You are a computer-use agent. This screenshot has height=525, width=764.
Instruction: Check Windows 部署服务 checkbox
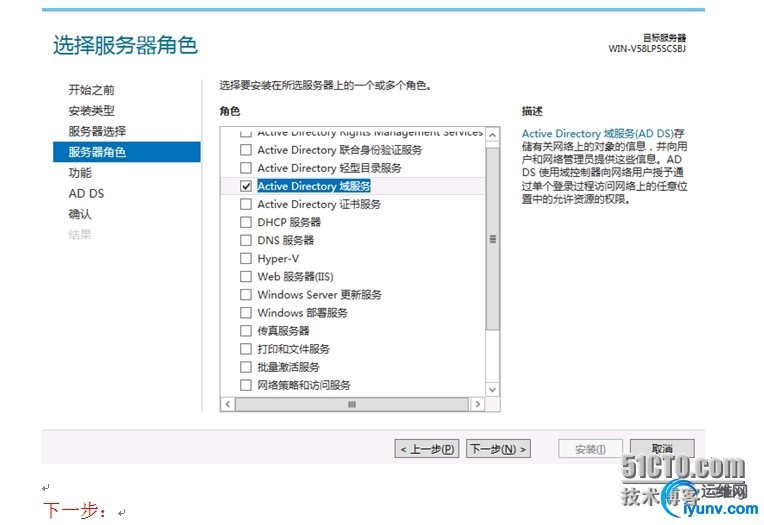tap(246, 312)
